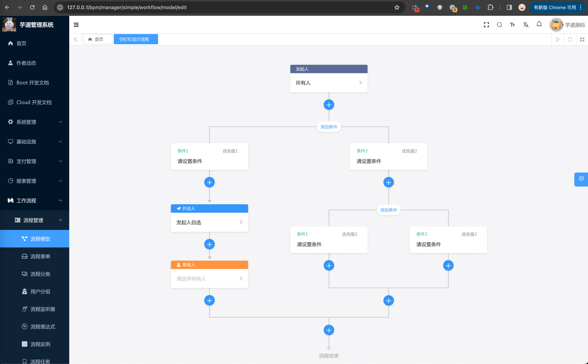The height and width of the screenshot is (364, 588).
Task: Bookmark this page with star icon
Action: point(397,7)
